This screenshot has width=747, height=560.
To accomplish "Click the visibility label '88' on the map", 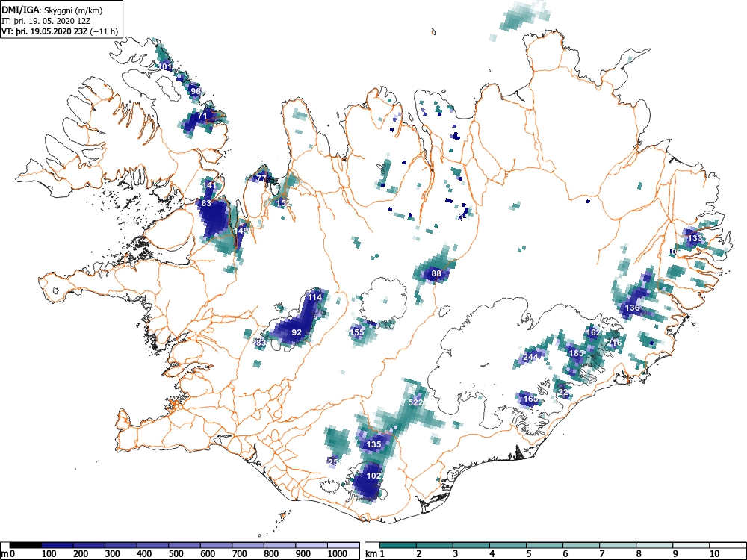I will [x=436, y=273].
